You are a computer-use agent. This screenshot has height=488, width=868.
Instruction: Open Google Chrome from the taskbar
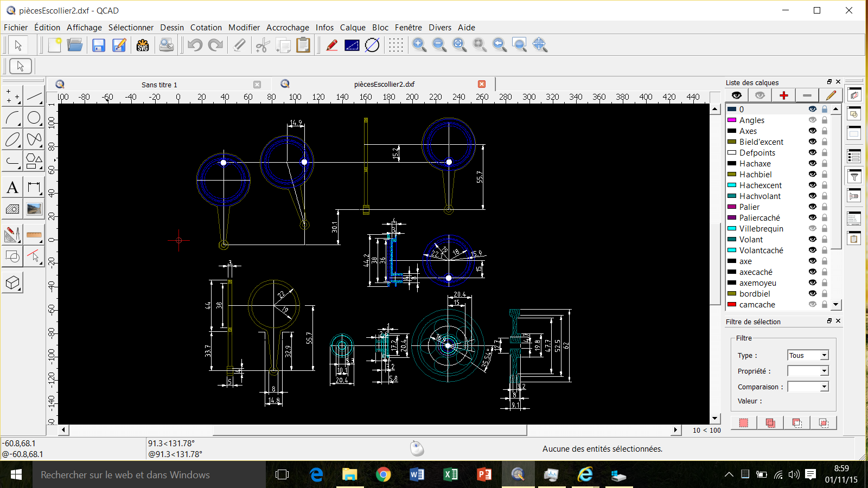point(383,475)
